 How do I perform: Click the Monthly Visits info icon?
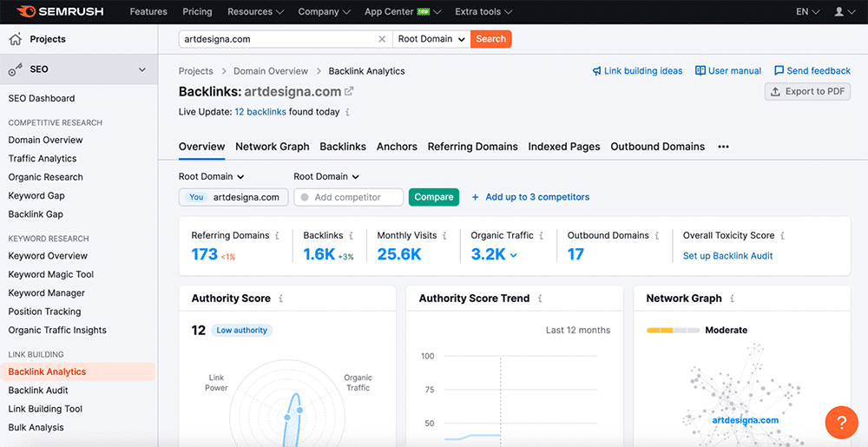[x=444, y=236]
